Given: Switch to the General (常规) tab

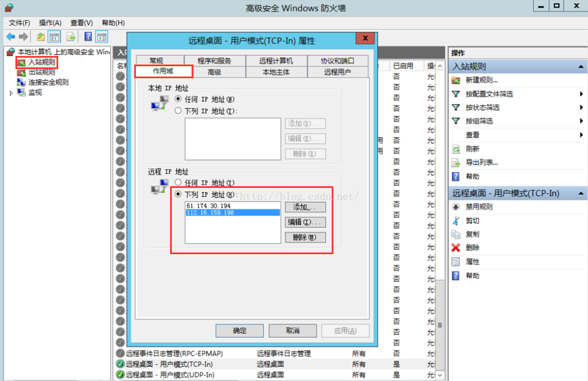Looking at the screenshot, I should coord(160,61).
